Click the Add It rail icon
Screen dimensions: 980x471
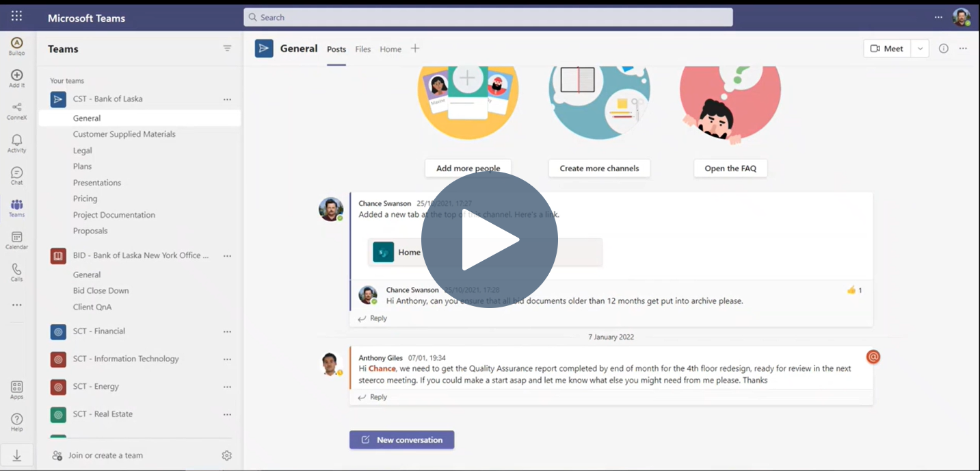point(17,78)
